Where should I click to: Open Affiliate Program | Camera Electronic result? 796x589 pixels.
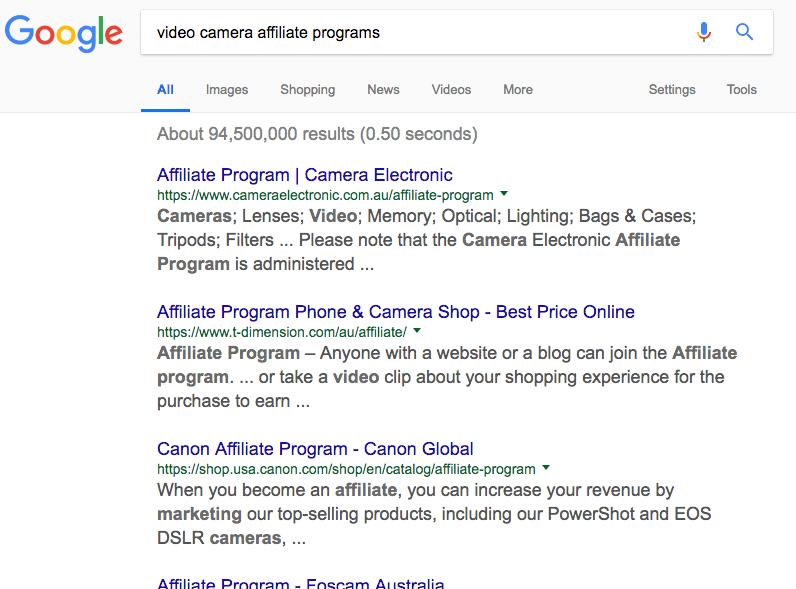pyautogui.click(x=305, y=175)
